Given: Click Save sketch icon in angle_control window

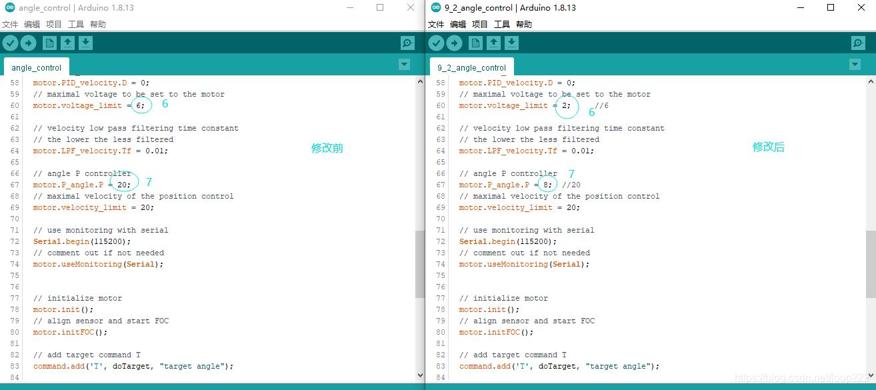Looking at the screenshot, I should [85, 43].
